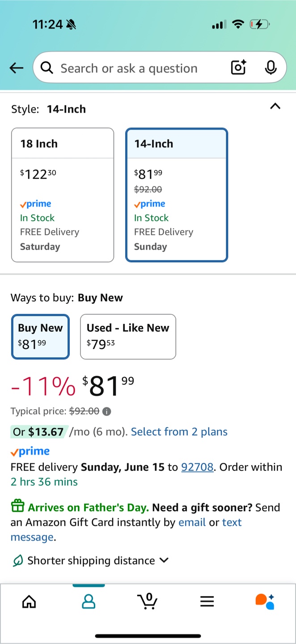Change delivery ZIP code 92708
Screen dimensions: 296x644
coord(197,467)
